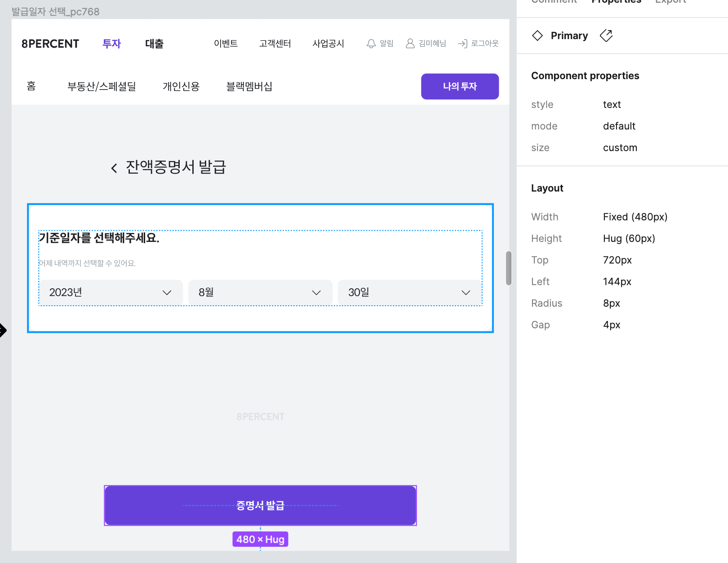This screenshot has height=563, width=728.
Task: Click the heading 기준일자를 선택해주세요.
Action: pyautogui.click(x=99, y=237)
